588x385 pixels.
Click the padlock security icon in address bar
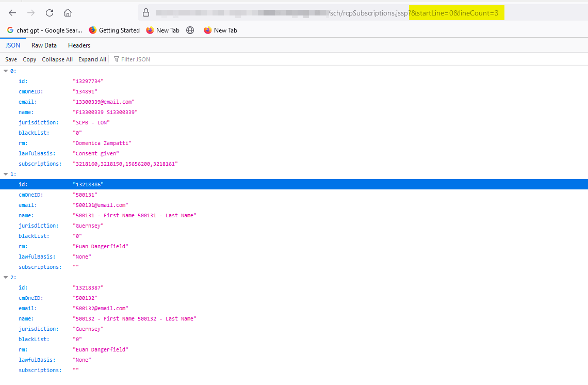146,12
